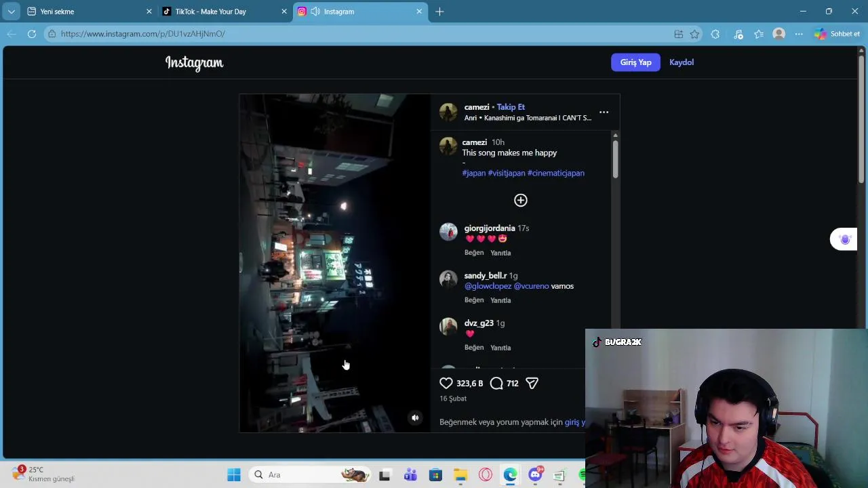This screenshot has width=868, height=488.
Task: Go back with the browser back arrow
Action: point(12,34)
